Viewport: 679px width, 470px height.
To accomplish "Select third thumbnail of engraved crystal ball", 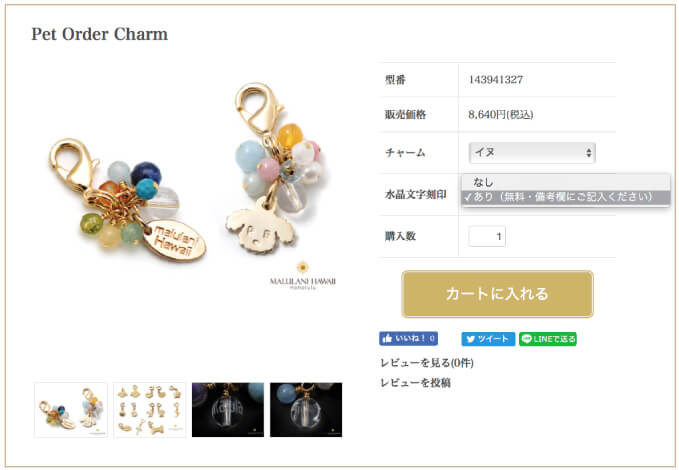I will [228, 410].
